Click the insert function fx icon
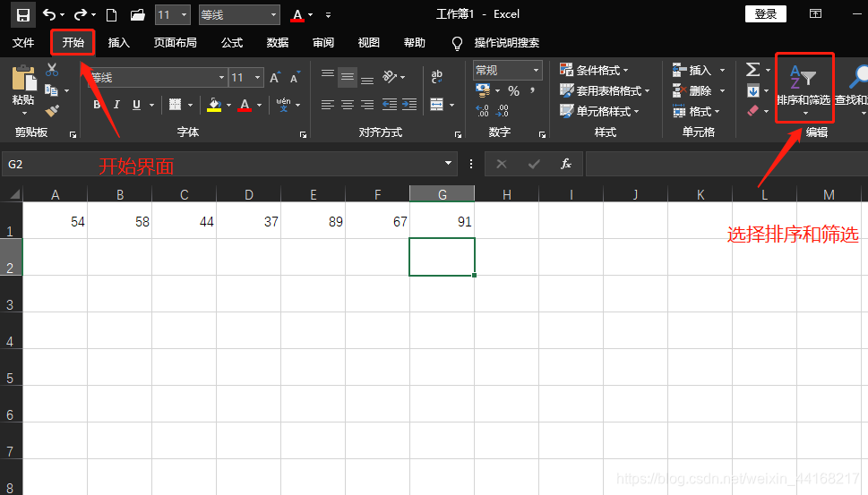 pyautogui.click(x=566, y=164)
